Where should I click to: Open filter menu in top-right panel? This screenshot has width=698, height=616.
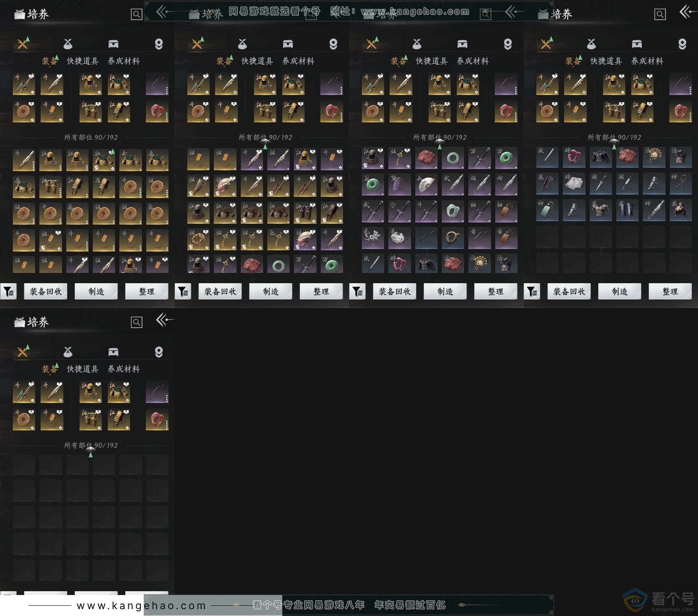tap(532, 291)
